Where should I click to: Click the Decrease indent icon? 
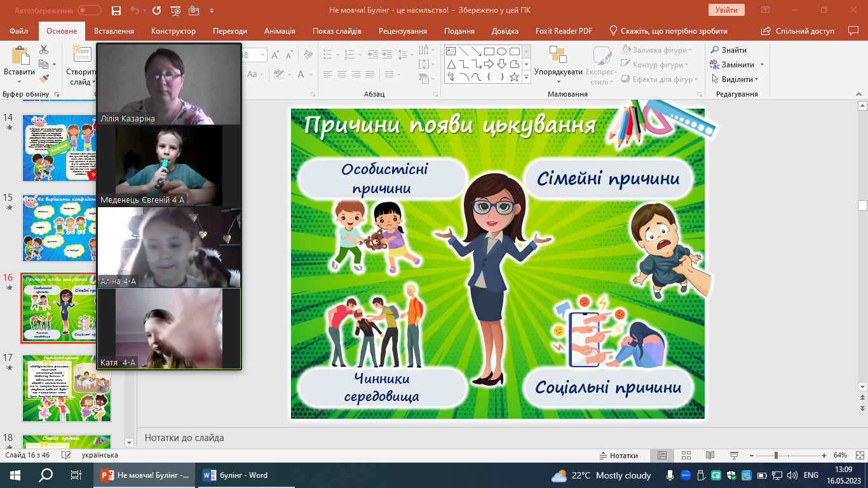pyautogui.click(x=372, y=55)
